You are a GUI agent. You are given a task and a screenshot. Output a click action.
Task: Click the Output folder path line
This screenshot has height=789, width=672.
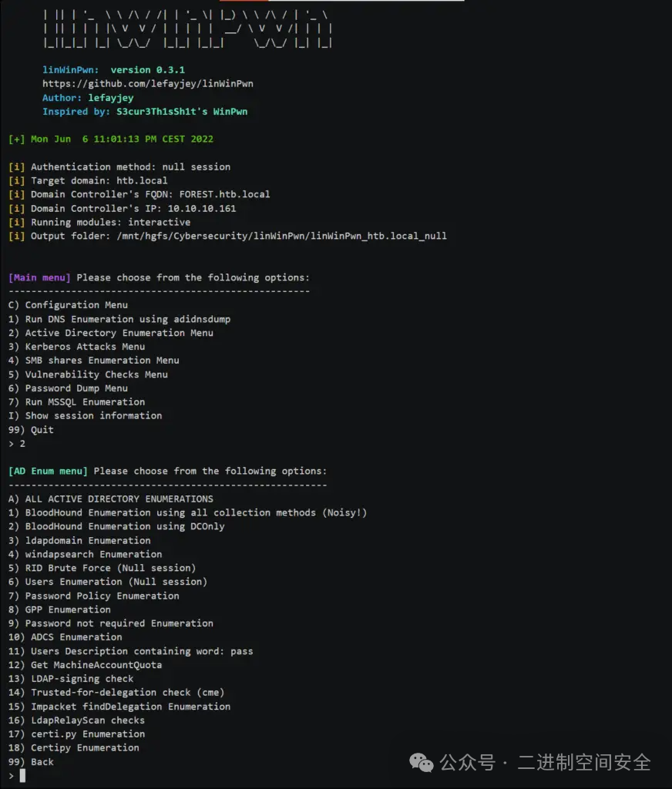coord(227,236)
